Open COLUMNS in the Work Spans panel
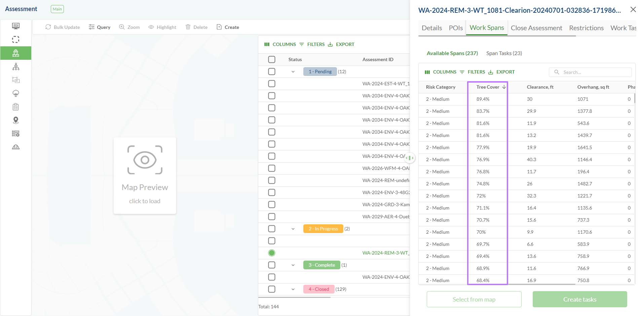 (441, 72)
